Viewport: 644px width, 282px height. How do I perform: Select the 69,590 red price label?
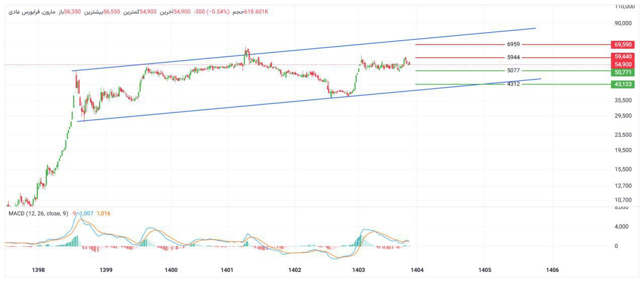pos(622,45)
